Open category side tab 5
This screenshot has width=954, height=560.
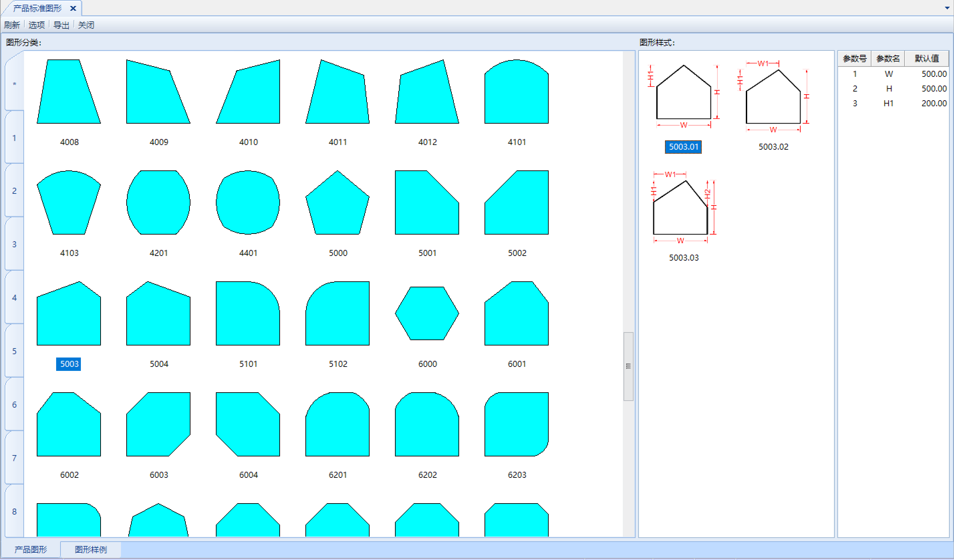point(14,351)
